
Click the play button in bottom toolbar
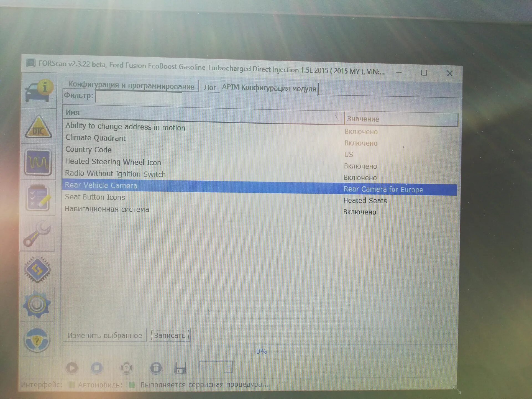click(x=72, y=368)
